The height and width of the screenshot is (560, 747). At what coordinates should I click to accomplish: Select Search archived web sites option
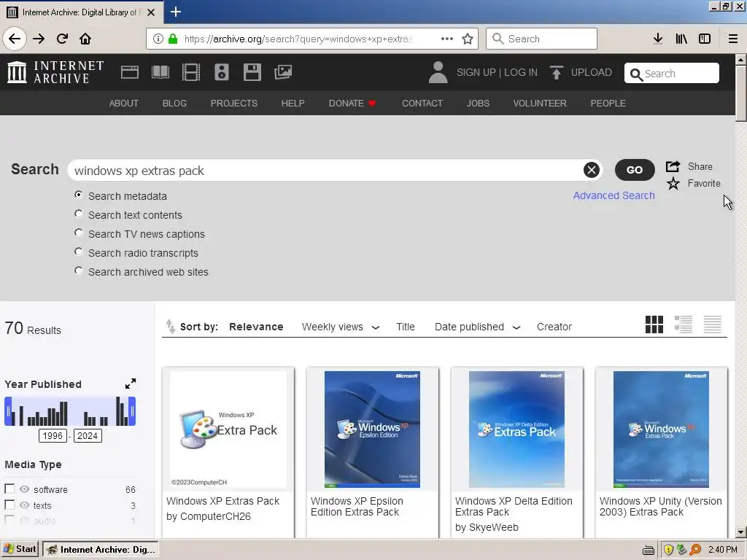point(79,271)
